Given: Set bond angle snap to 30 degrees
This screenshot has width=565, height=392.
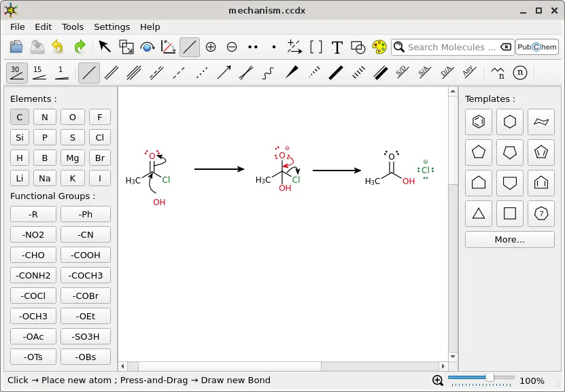Looking at the screenshot, I should click(17, 73).
